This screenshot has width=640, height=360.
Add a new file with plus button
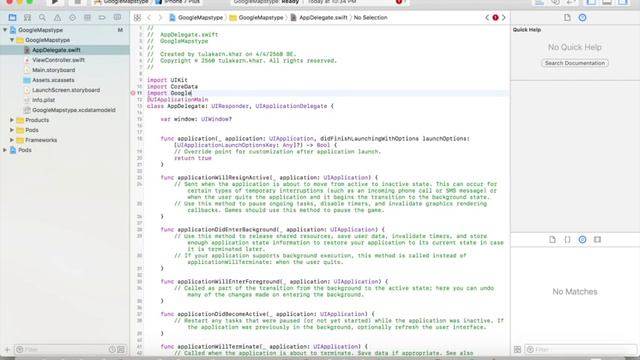tap(7, 350)
